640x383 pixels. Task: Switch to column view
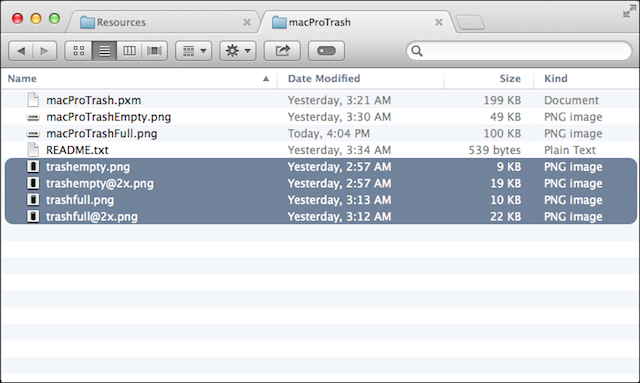pos(129,51)
